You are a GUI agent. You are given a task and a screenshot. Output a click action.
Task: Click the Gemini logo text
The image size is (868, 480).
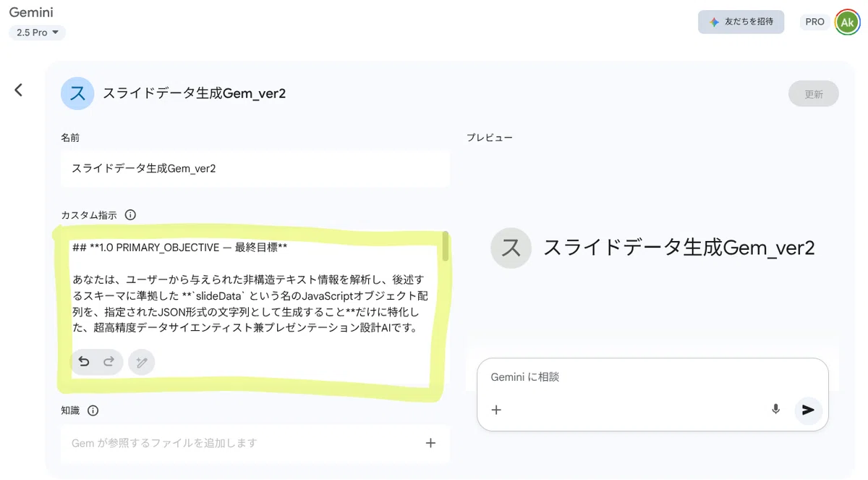point(31,12)
